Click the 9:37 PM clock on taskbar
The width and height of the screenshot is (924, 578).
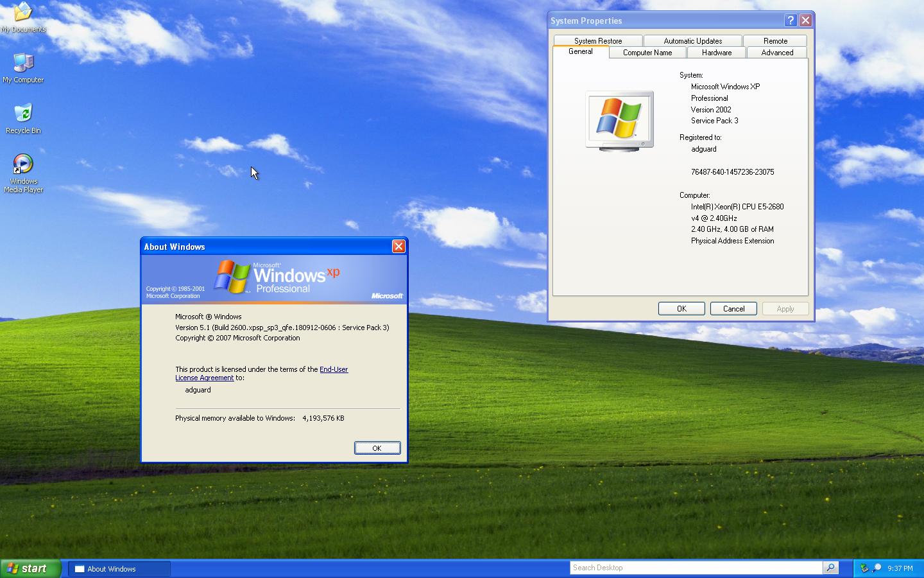tap(900, 568)
